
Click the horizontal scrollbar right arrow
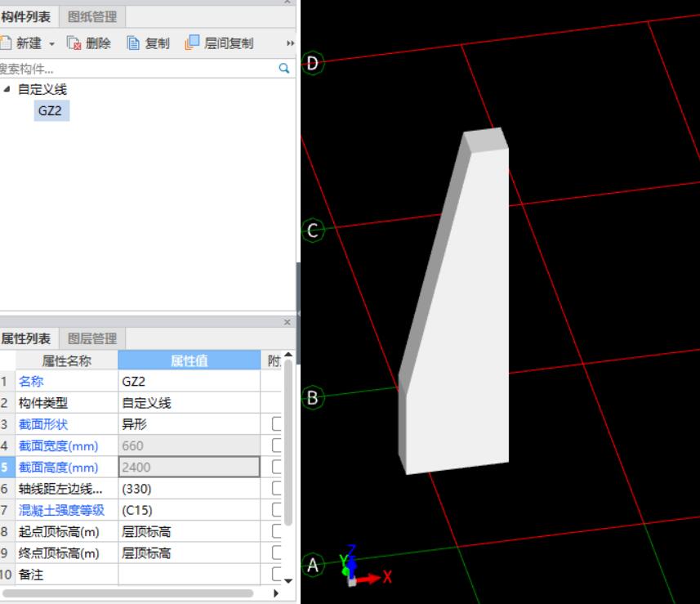[276, 593]
